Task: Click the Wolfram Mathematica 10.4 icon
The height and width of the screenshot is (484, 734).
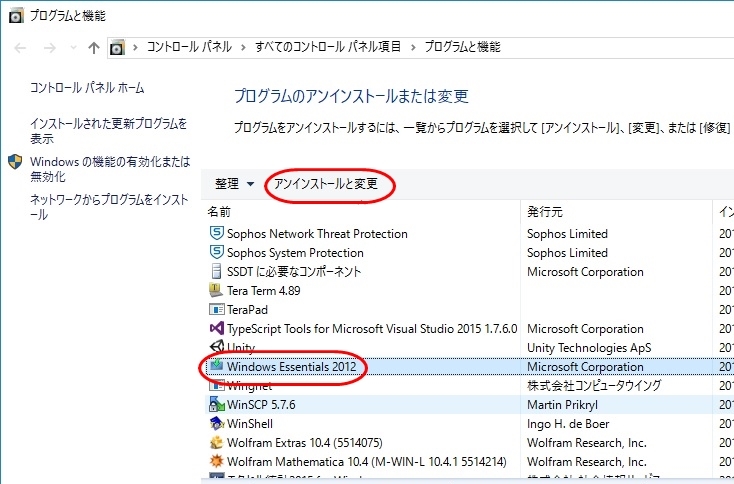Action: [x=216, y=462]
